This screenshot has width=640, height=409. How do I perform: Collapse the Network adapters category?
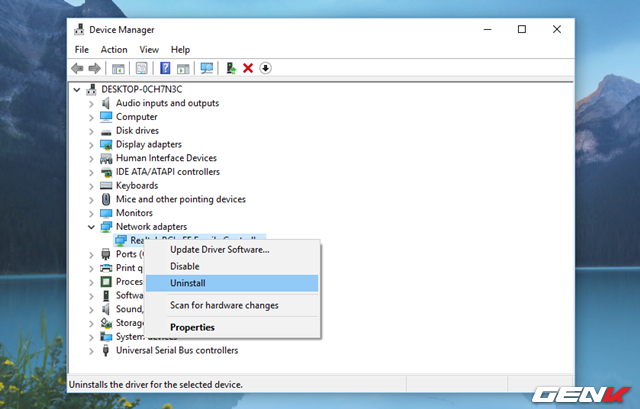tap(92, 227)
